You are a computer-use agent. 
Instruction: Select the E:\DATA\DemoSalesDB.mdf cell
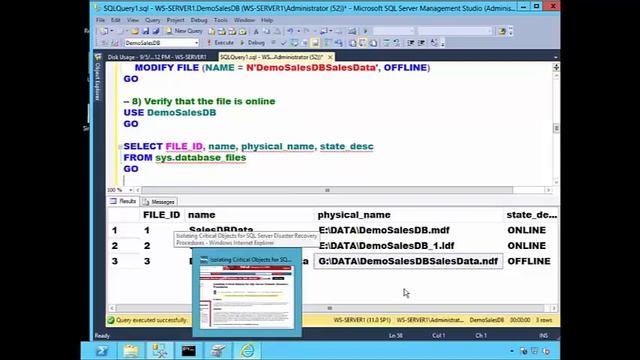(408, 230)
